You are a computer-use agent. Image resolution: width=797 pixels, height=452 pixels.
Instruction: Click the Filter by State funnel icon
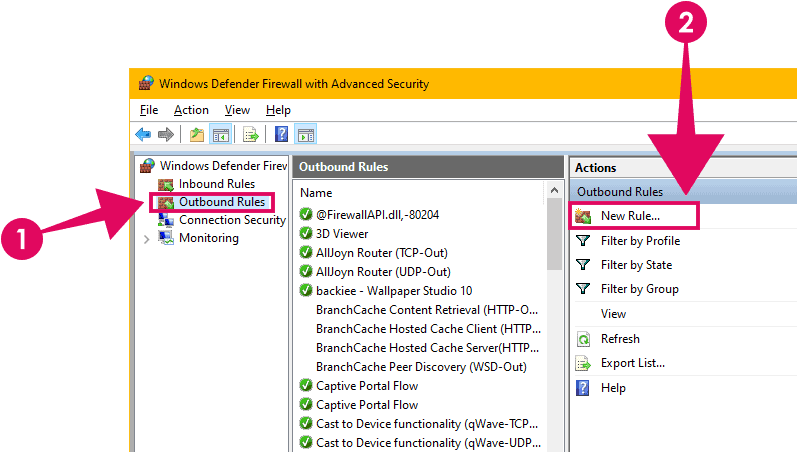(583, 264)
